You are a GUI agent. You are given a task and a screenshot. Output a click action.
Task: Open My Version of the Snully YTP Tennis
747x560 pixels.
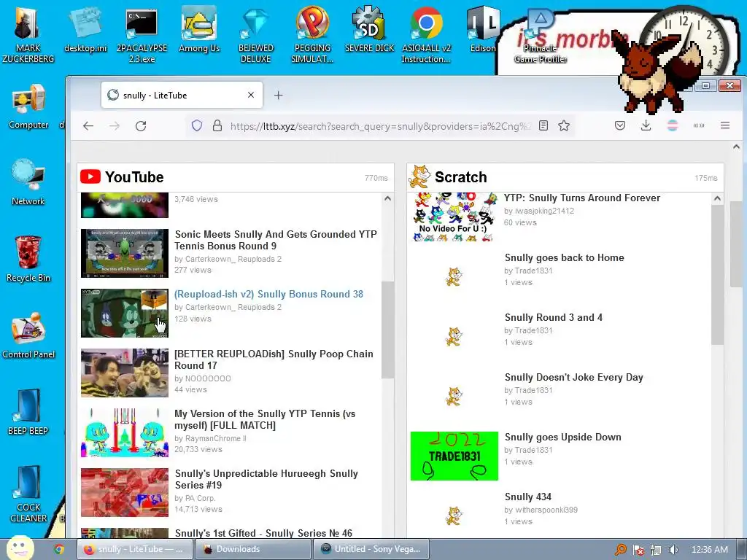265,419
